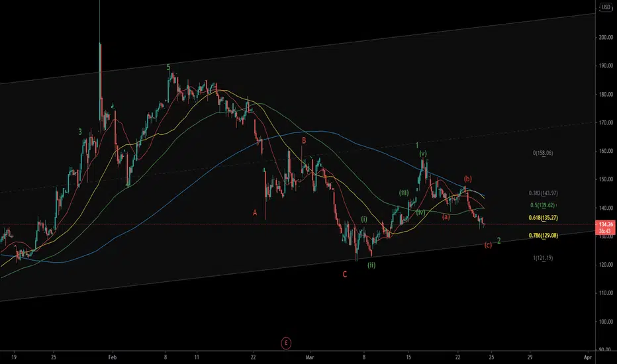This screenshot has width=617, height=364.
Task: Click the 36:43 bar countdown label
Action: [x=605, y=231]
